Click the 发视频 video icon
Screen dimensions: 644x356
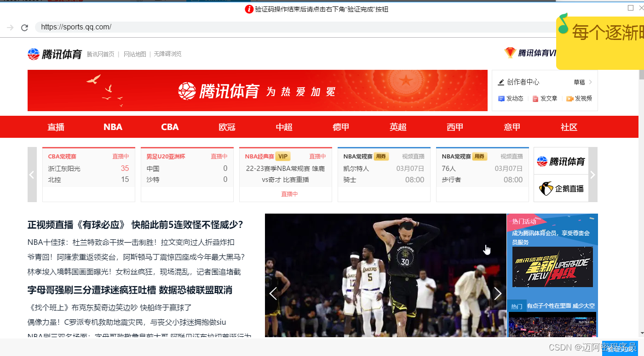tap(569, 99)
